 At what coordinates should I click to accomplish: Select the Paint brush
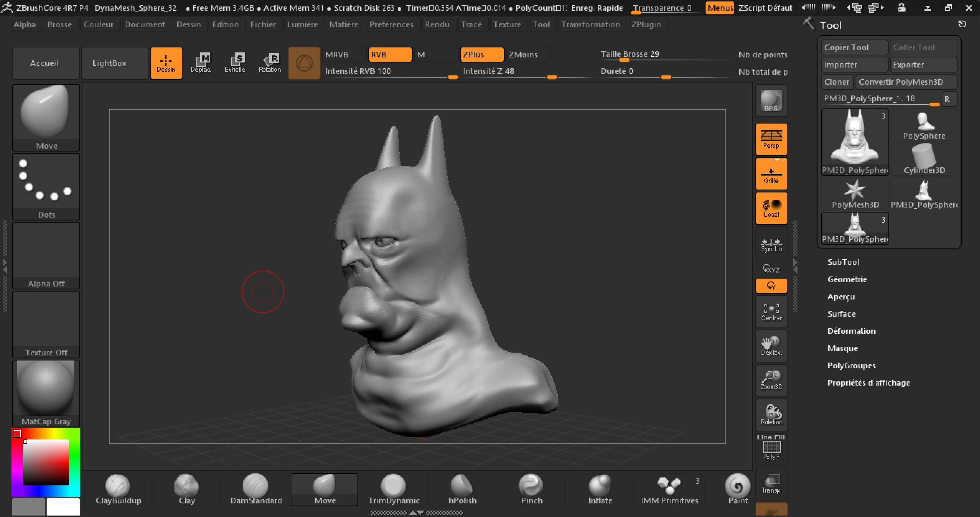(738, 490)
